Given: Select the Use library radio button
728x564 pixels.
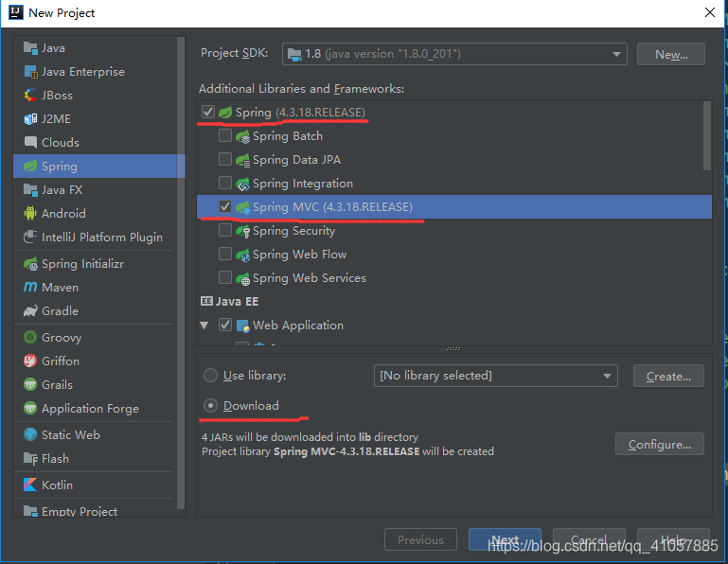Looking at the screenshot, I should [x=210, y=375].
